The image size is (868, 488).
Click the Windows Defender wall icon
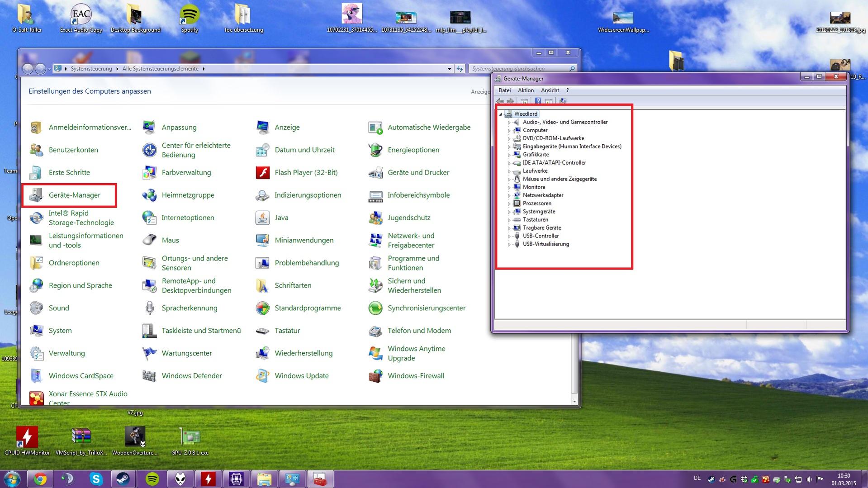[149, 376]
